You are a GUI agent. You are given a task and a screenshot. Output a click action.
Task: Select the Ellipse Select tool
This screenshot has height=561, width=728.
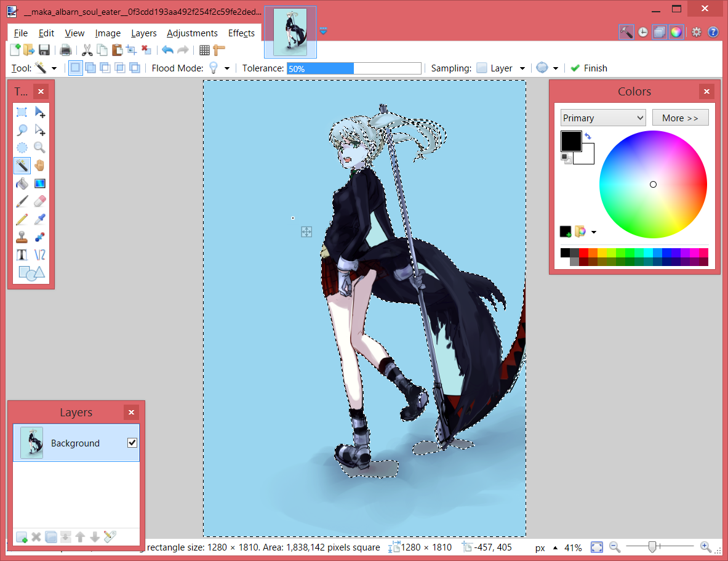[x=22, y=148]
